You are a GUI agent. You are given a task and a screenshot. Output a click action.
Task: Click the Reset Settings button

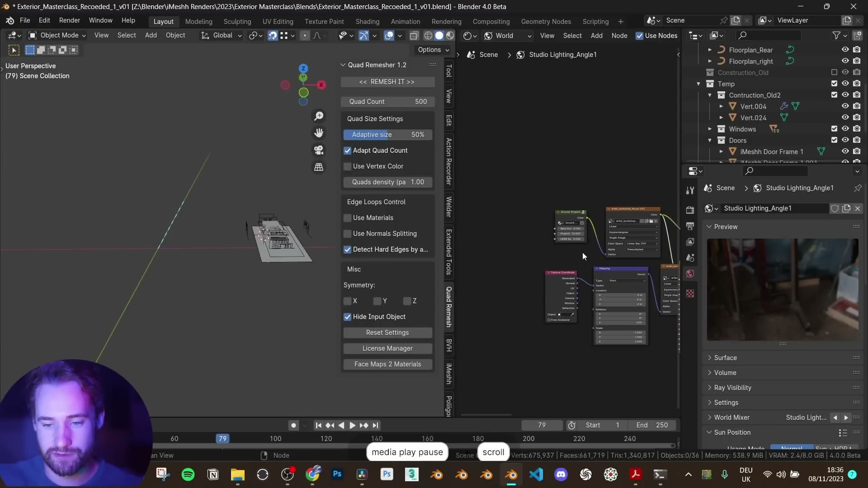pos(387,333)
